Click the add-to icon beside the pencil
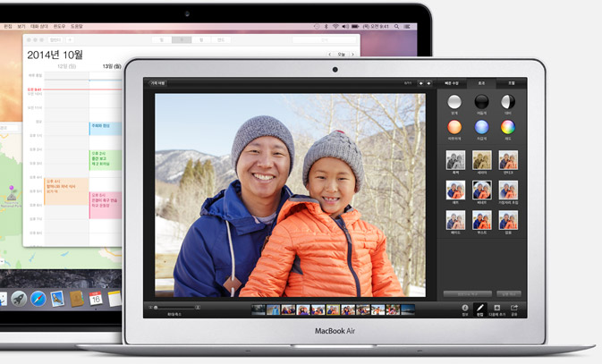The height and width of the screenshot is (364, 602). [497, 309]
